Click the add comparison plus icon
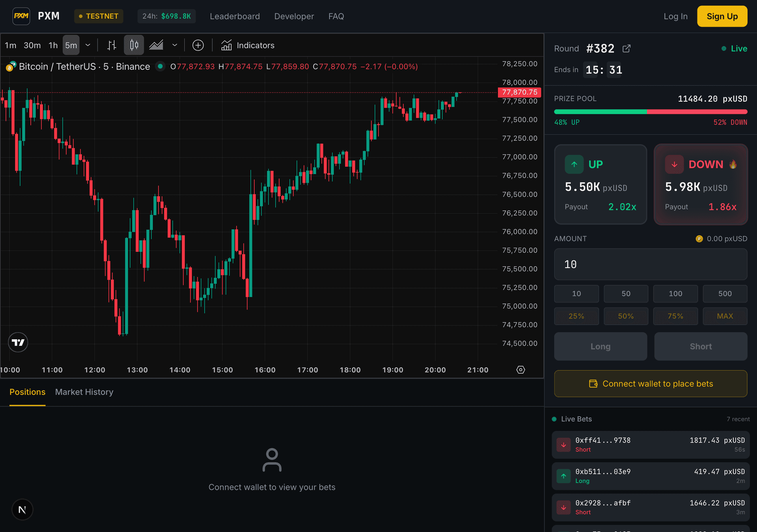 tap(198, 45)
